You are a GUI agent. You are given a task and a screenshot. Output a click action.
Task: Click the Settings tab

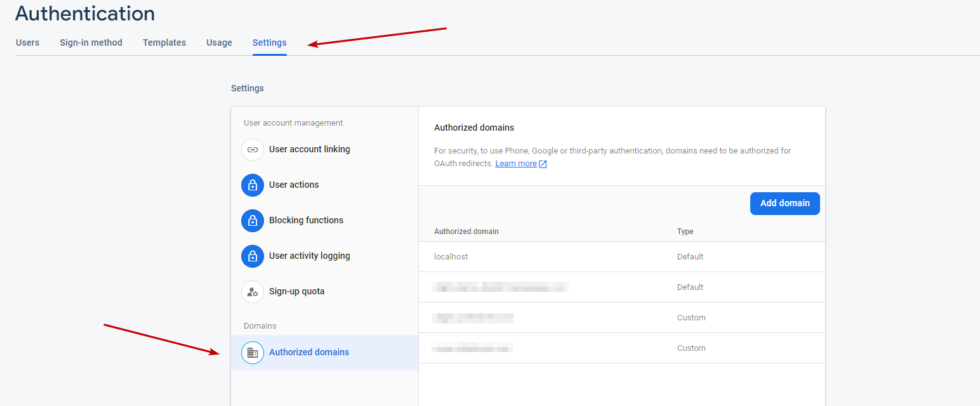269,43
